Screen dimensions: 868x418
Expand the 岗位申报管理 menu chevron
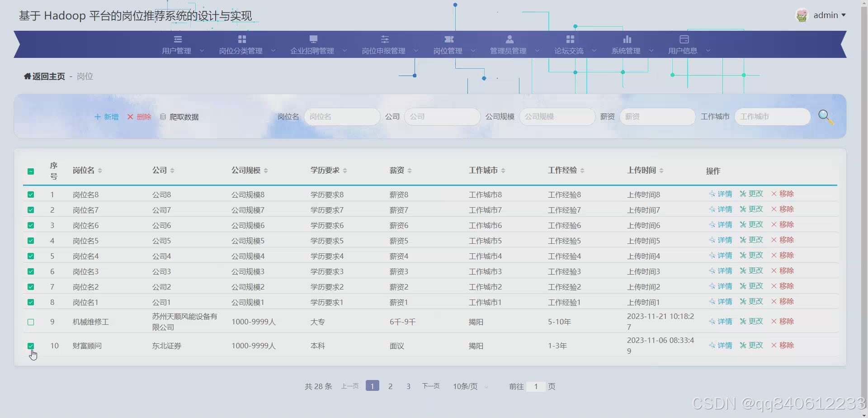tap(416, 51)
